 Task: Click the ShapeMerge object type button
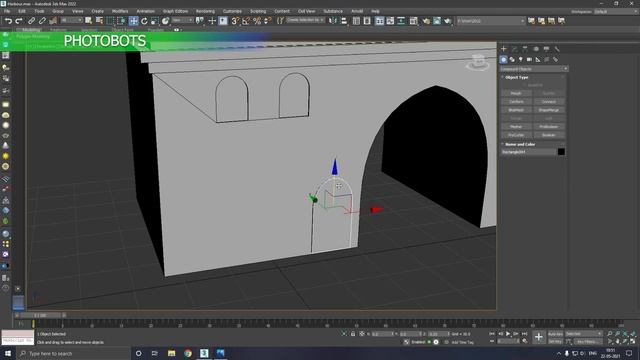click(x=549, y=110)
